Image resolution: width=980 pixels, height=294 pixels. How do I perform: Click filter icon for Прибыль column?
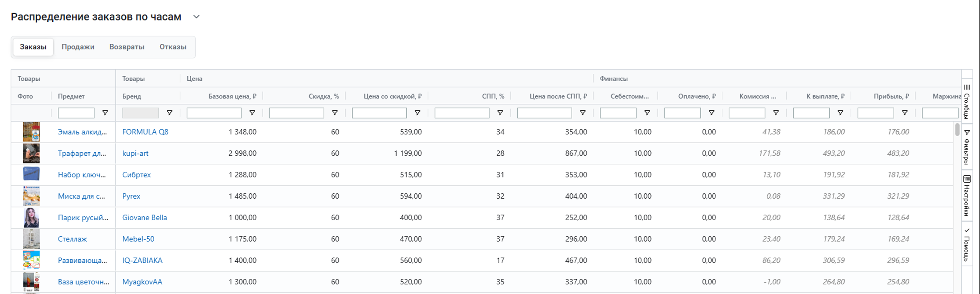[905, 113]
